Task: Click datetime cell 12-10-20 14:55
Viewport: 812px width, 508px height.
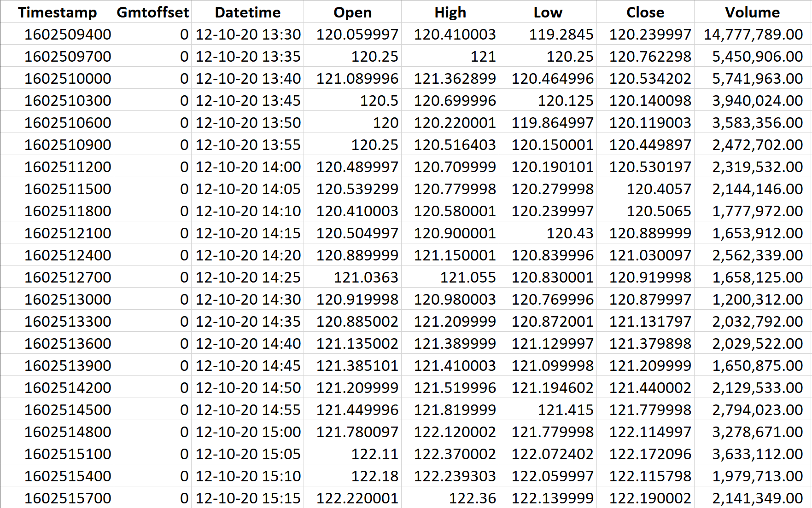Action: [248, 410]
